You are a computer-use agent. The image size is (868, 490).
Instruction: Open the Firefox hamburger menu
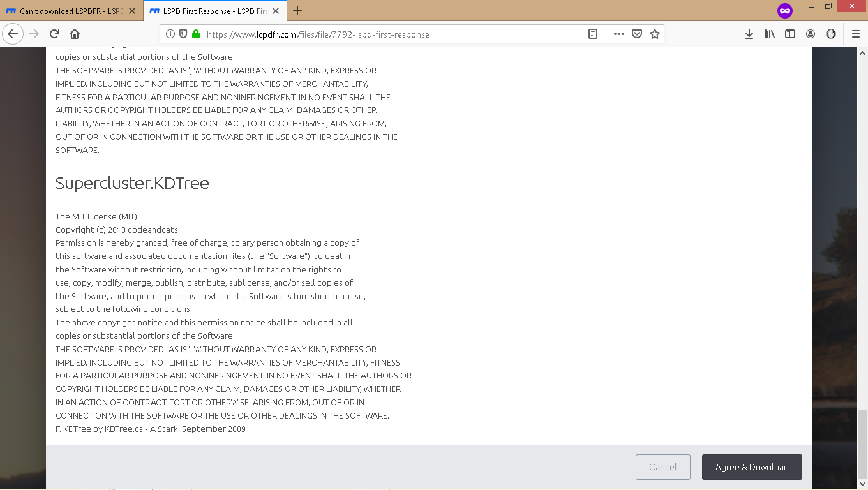(x=856, y=34)
